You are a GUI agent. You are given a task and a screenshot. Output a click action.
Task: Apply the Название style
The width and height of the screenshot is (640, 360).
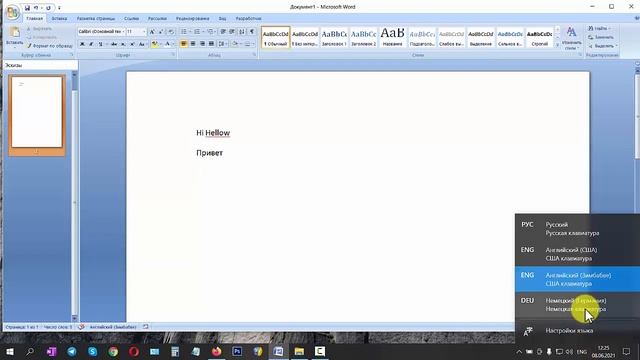tap(393, 37)
